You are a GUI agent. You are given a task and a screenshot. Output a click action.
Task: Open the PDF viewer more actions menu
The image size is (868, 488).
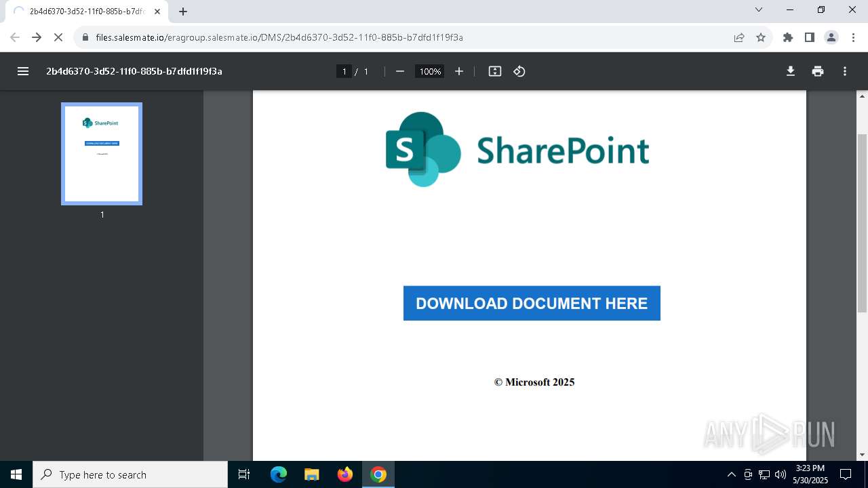point(845,71)
